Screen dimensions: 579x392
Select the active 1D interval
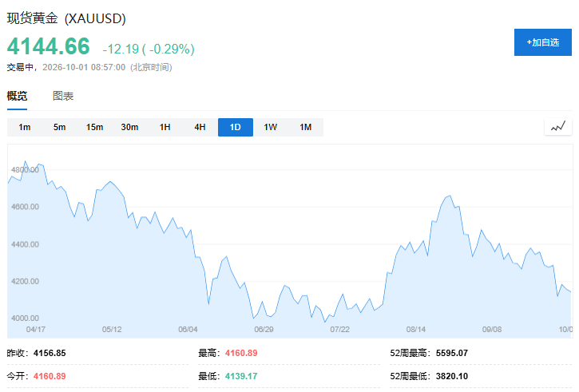(x=236, y=128)
